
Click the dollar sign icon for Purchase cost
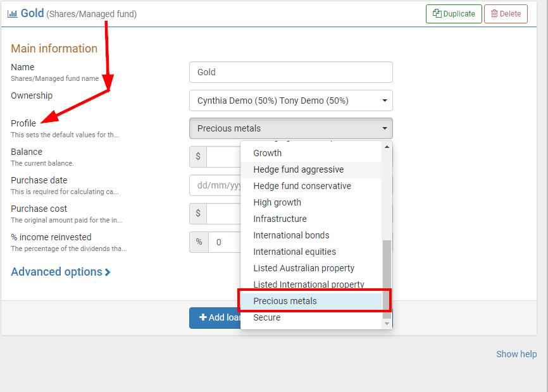198,214
